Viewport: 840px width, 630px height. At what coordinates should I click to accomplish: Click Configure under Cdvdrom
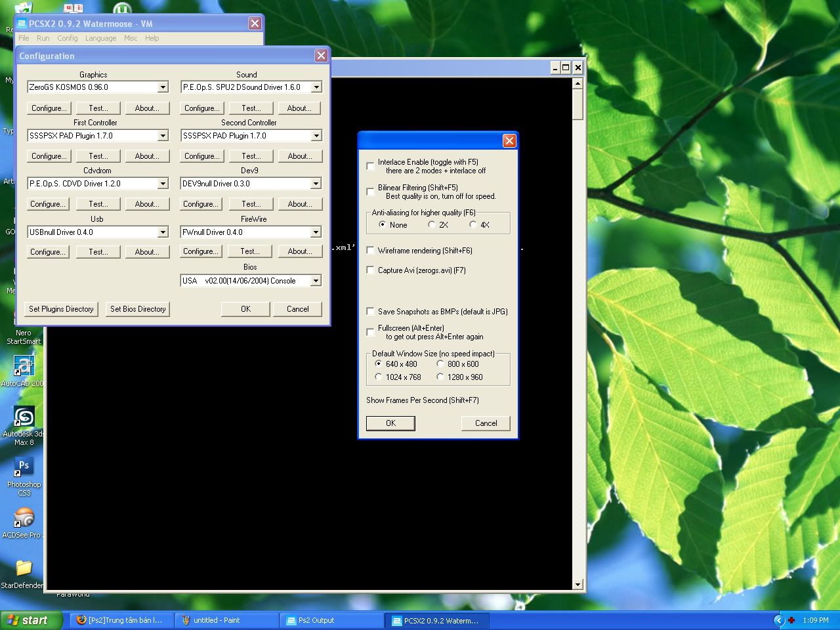coord(47,204)
